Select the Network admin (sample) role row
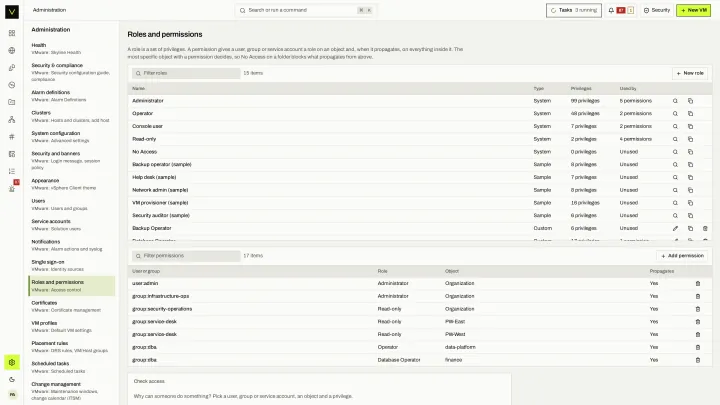Screen dimensions: 720x405 click(420, 190)
